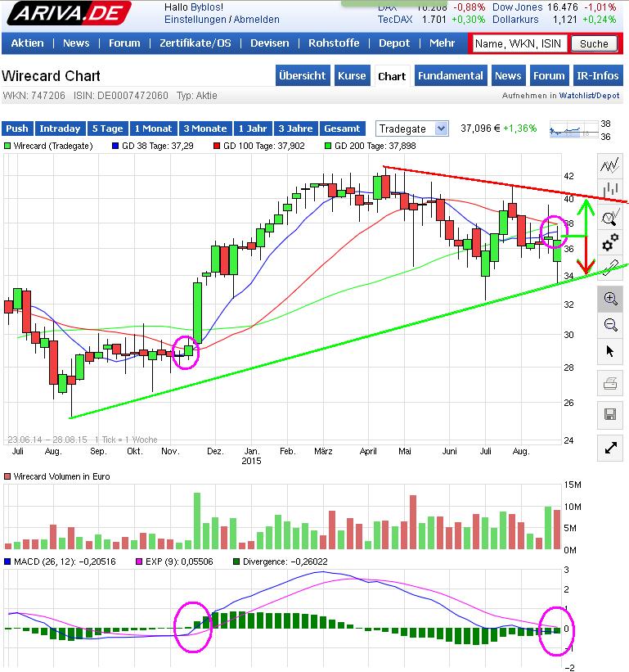The width and height of the screenshot is (629, 672).
Task: Click the green GD 200 Tage legend swatch
Action: click(x=328, y=146)
